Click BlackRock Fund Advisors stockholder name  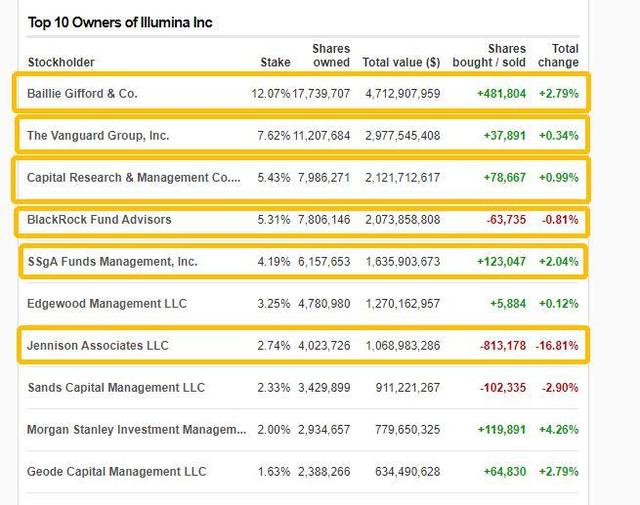[99, 220]
